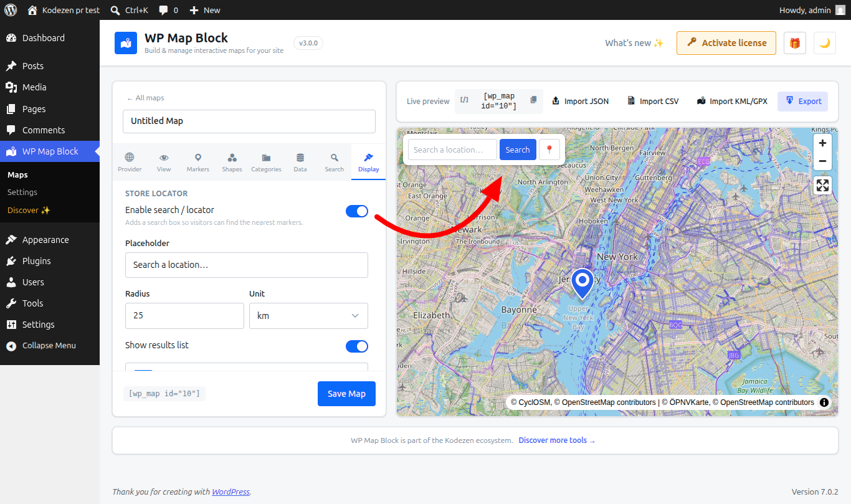Open Pages in the sidebar
Viewport: 851px width, 504px height.
click(50, 109)
